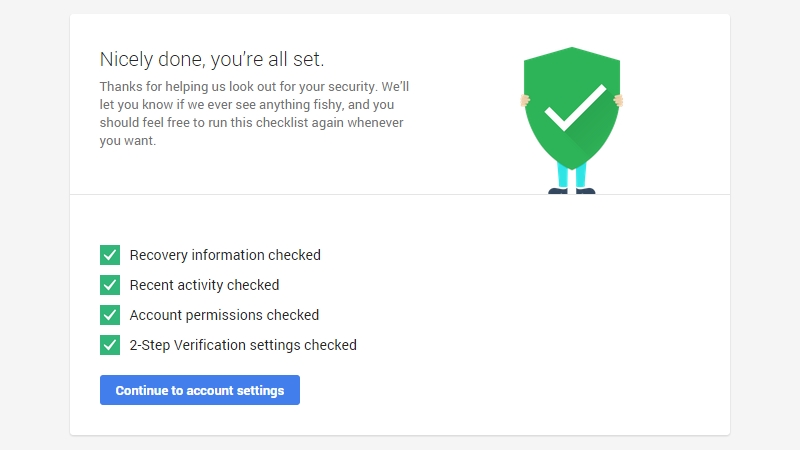
Task: Click the left hand gripping the shield
Action: (524, 100)
